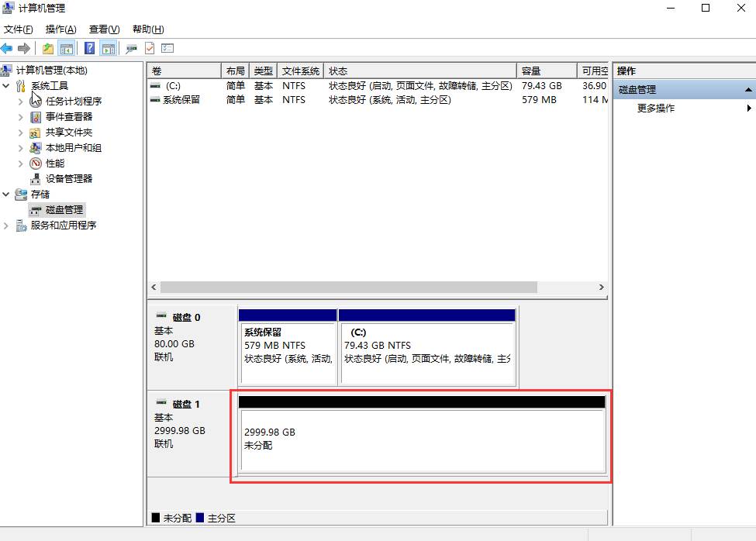Select the 2999.98 GB 未分配 space block
The image size is (756, 541).
tap(422, 435)
